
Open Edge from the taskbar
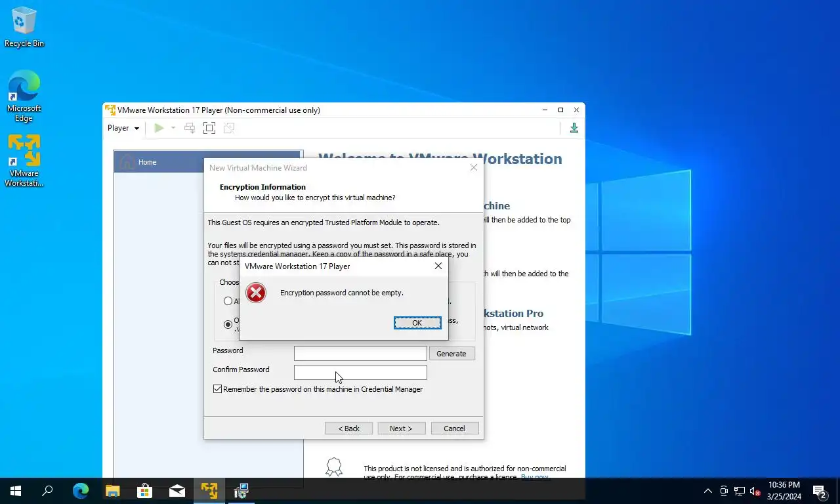click(81, 491)
